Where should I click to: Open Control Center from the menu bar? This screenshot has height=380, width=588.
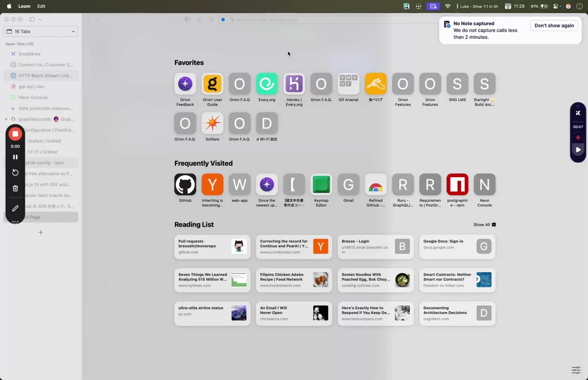556,6
